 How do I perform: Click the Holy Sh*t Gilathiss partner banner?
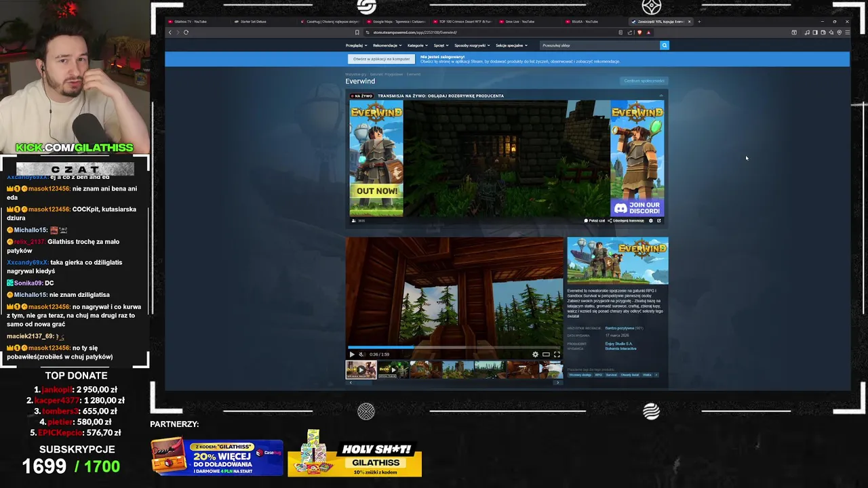pyautogui.click(x=355, y=453)
